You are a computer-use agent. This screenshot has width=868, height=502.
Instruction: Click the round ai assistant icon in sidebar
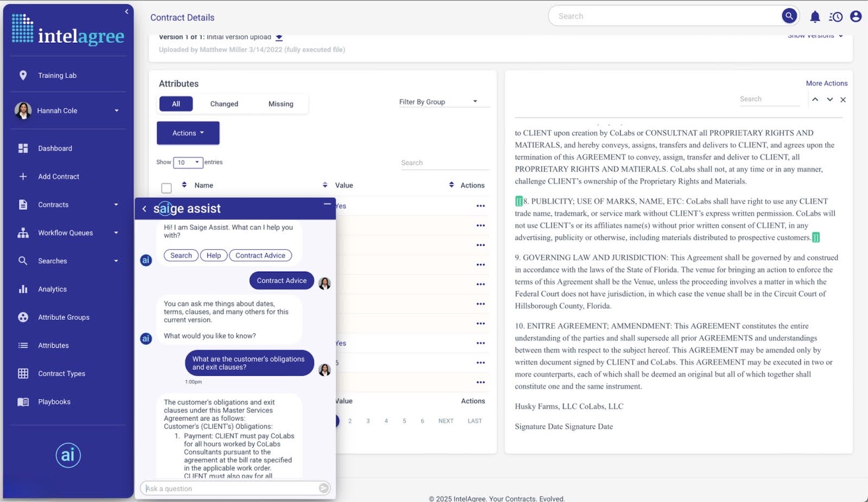68,455
